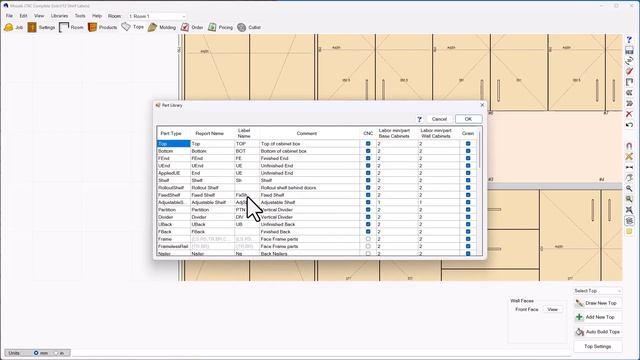640x360 pixels.
Task: Click View next to Front Face
Action: tap(552, 309)
